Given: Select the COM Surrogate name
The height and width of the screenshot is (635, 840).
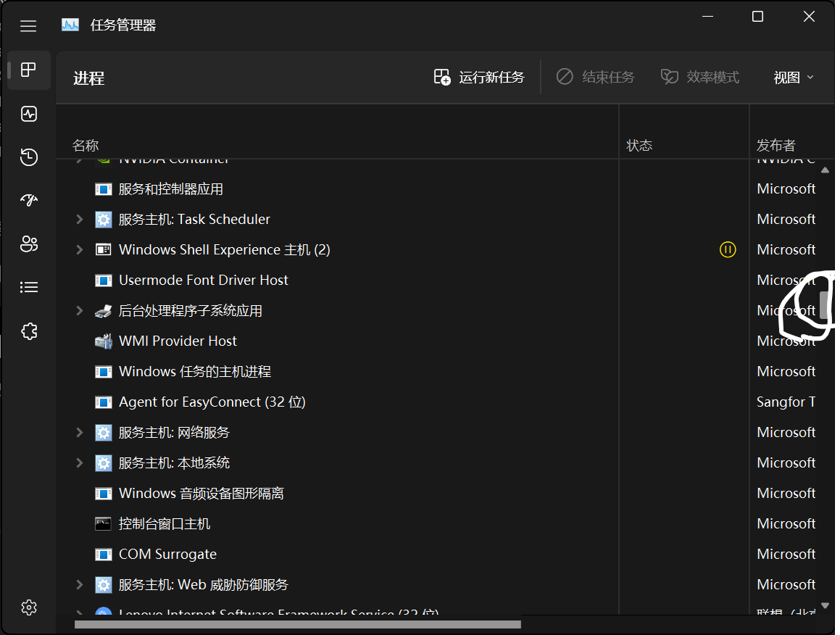Looking at the screenshot, I should (167, 554).
